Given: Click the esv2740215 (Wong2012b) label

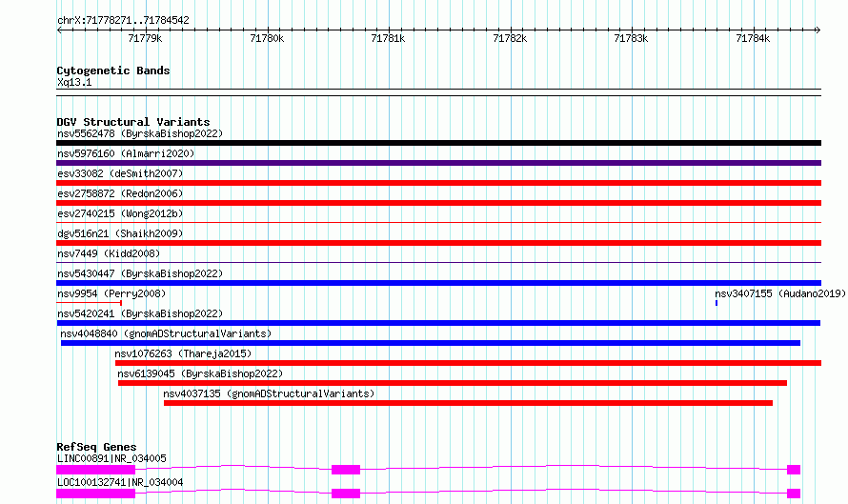Looking at the screenshot, I should click(x=120, y=213).
